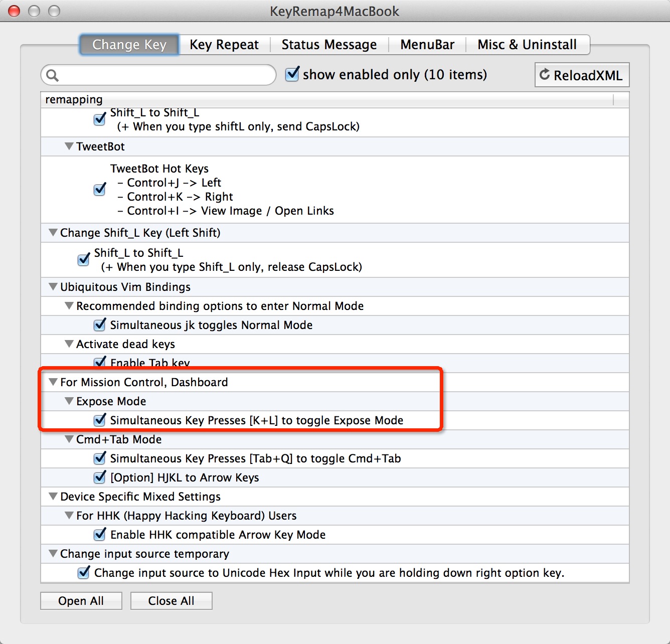Uncheck Enable HHK compatible Arrow Key Mode

tap(100, 535)
